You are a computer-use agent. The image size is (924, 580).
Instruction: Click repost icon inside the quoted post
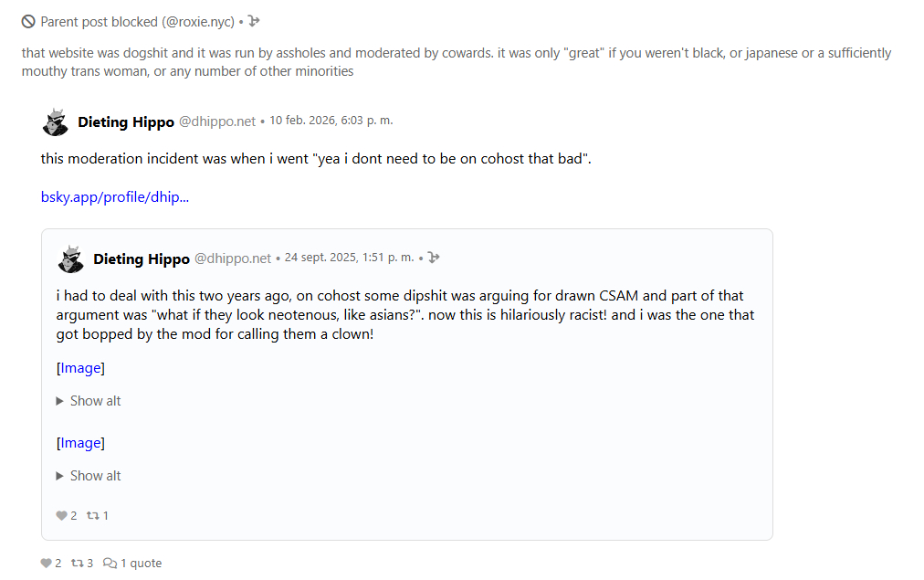pyautogui.click(x=91, y=516)
